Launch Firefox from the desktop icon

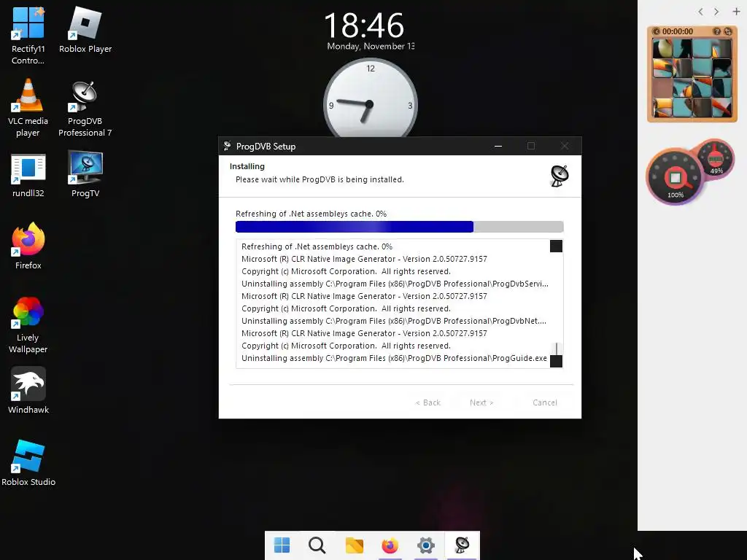point(28,246)
